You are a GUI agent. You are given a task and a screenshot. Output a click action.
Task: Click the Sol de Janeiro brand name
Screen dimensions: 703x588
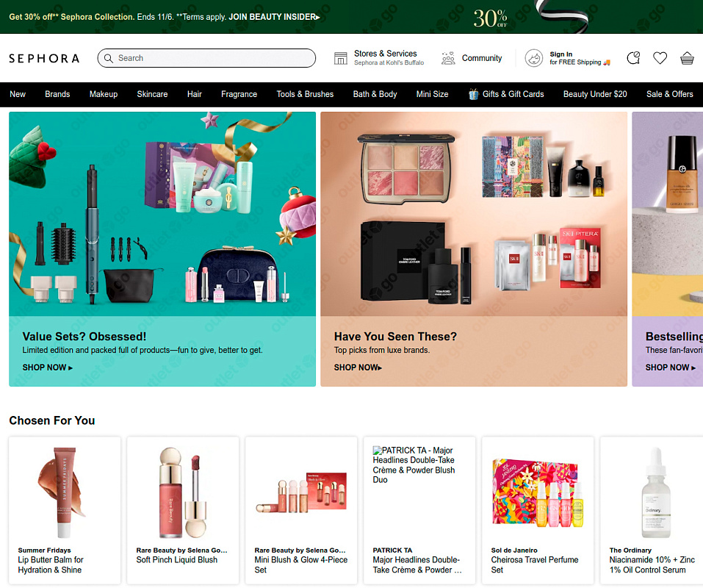[x=514, y=551]
